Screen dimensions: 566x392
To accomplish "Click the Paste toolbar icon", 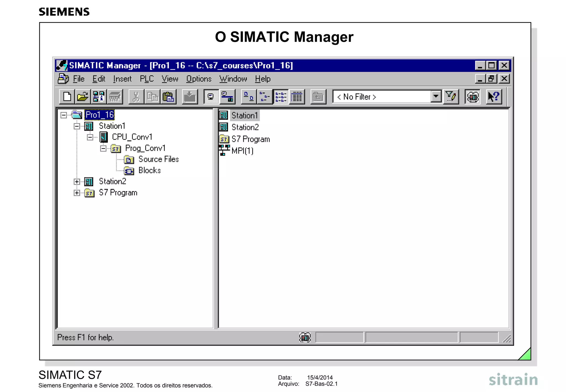I will coord(168,97).
